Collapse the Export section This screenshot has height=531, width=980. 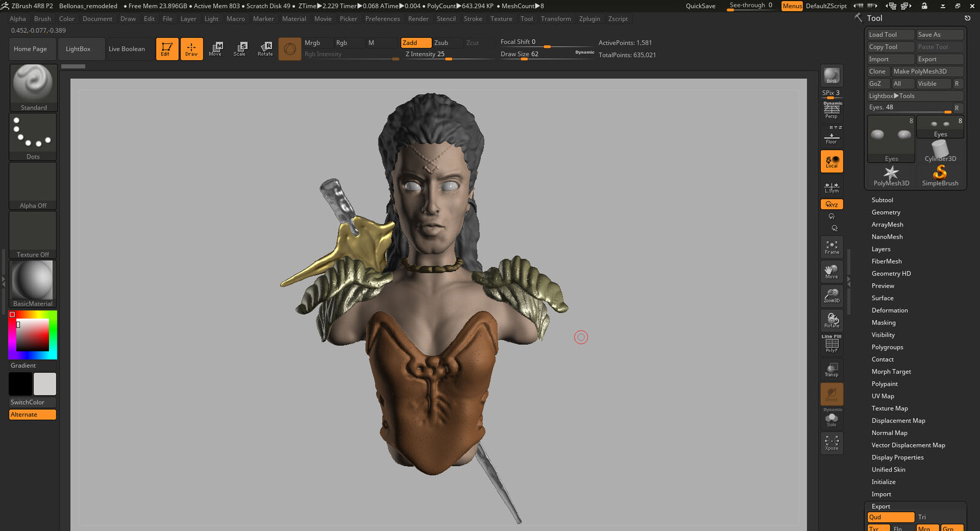[x=881, y=507]
